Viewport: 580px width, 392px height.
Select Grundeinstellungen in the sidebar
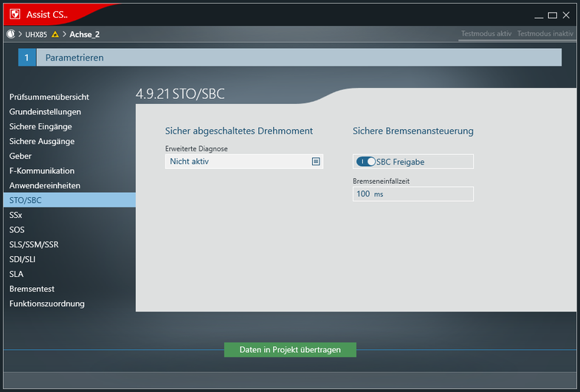(45, 111)
